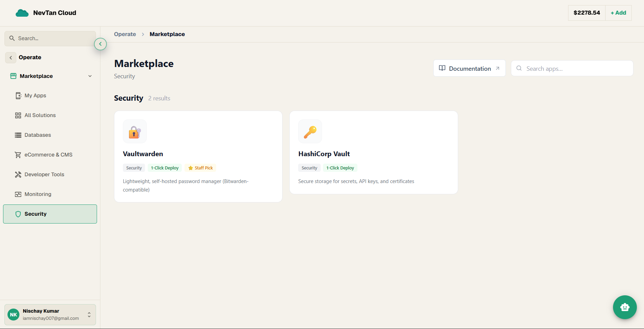The height and width of the screenshot is (329, 644).
Task: Click the eCommerce & CMS cart icon
Action: [18, 155]
